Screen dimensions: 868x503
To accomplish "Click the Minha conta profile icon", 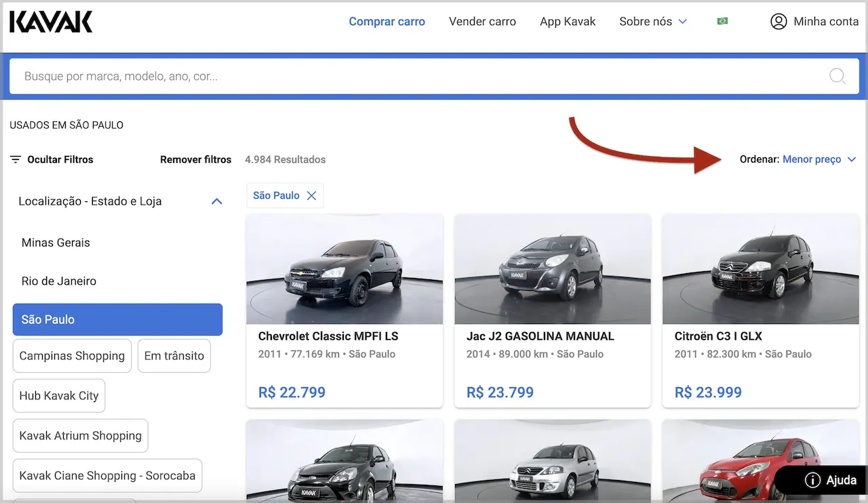I will coord(778,22).
